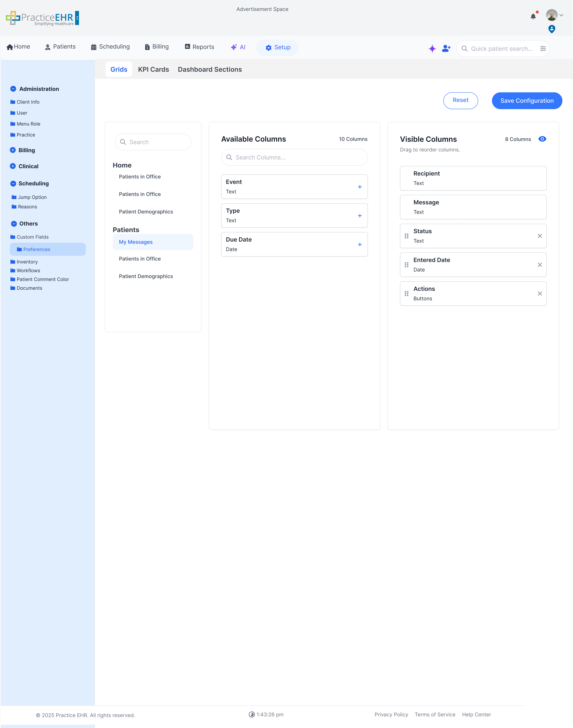
Task: Open the Reports menu
Action: 199,47
